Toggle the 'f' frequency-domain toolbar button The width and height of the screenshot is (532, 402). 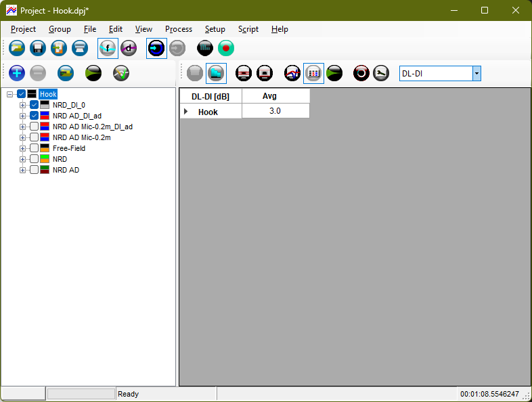click(x=108, y=48)
